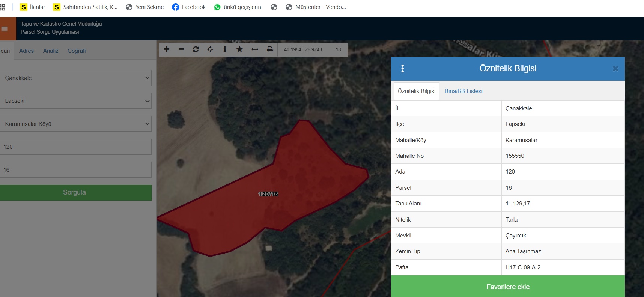The height and width of the screenshot is (297, 644).
Task: Click the refresh map icon
Action: (x=196, y=49)
